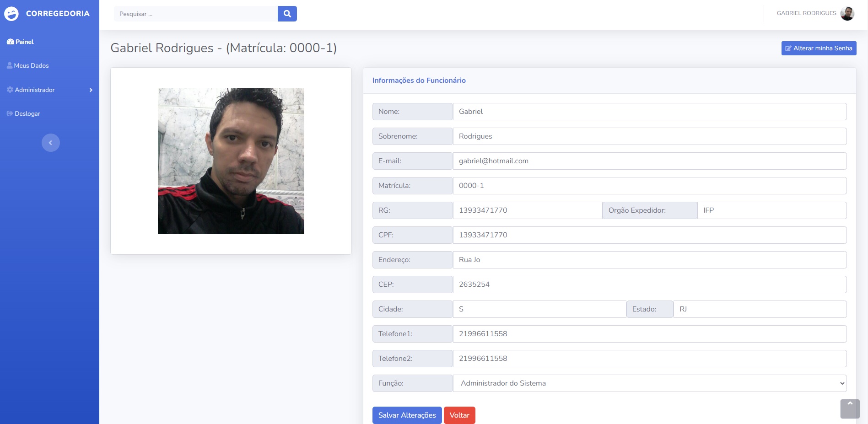Click the red Voltar button
Screen dimensions: 868x424
click(459, 415)
